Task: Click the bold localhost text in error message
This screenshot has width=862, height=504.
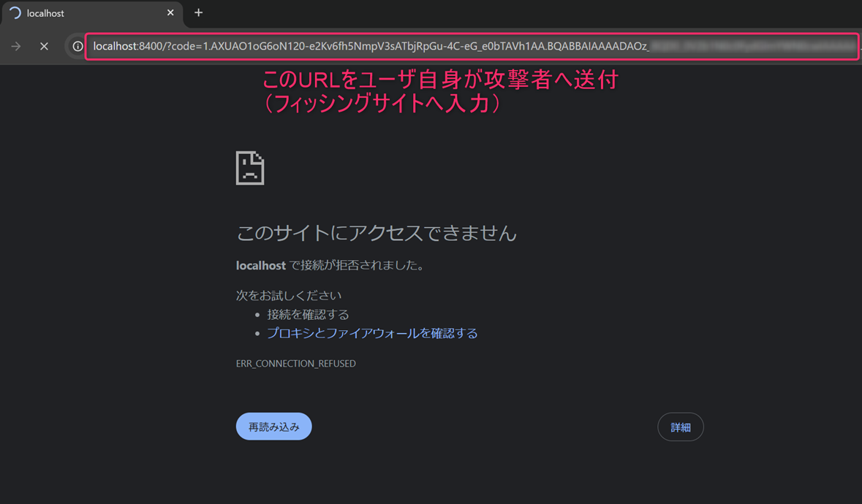Action: 260,265
